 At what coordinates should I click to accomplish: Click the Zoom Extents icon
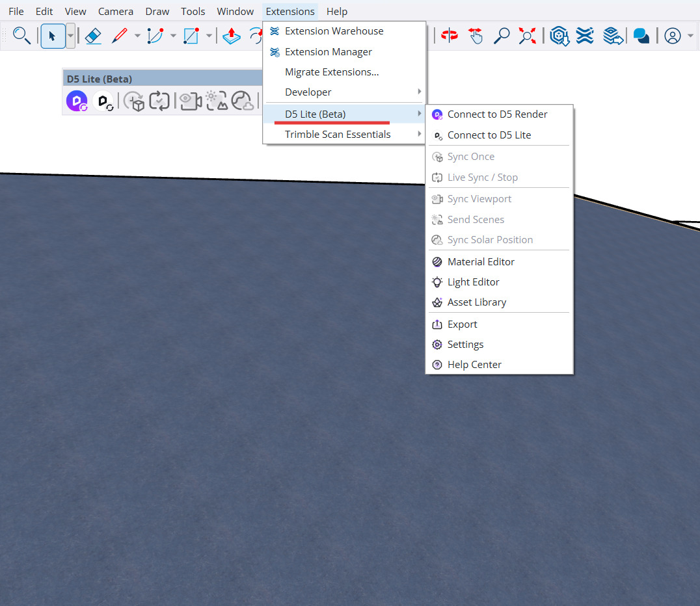tap(527, 36)
